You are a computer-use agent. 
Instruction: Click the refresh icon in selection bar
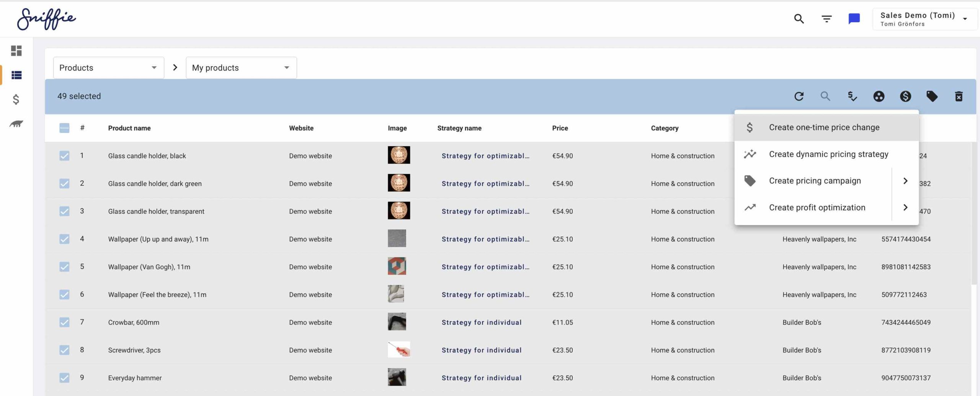pos(799,96)
